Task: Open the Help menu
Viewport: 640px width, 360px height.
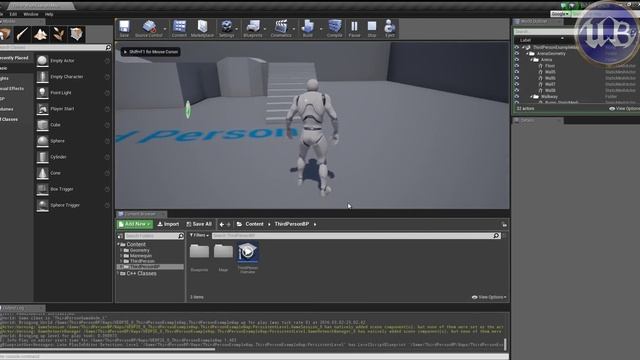Action: tap(49, 14)
